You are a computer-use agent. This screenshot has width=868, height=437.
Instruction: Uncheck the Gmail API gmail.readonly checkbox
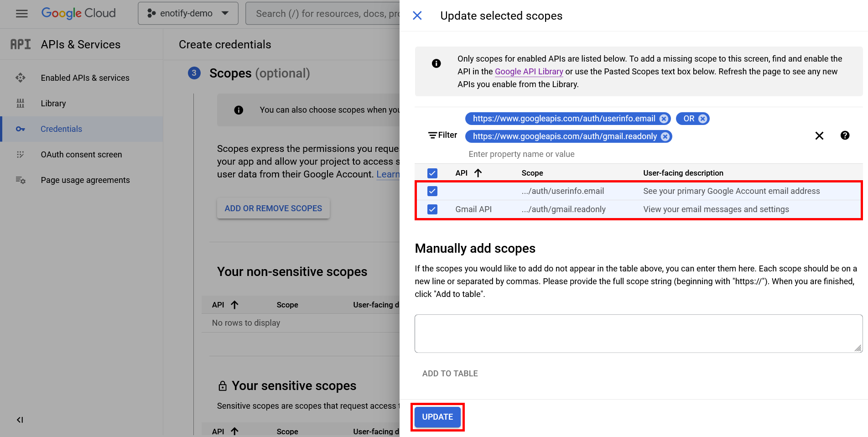click(x=432, y=209)
